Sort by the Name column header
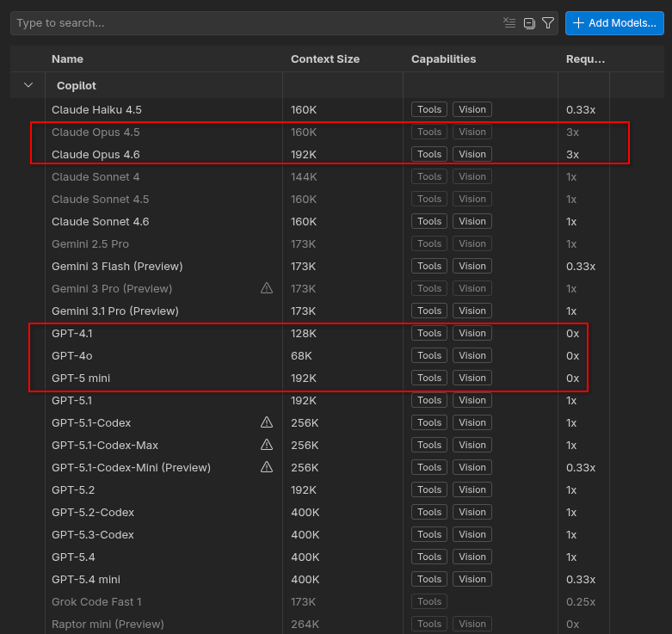Viewport: 672px width, 634px height. tap(67, 59)
